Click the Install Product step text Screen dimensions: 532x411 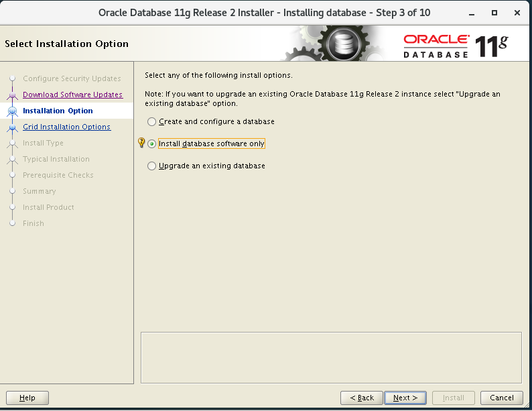pos(48,207)
